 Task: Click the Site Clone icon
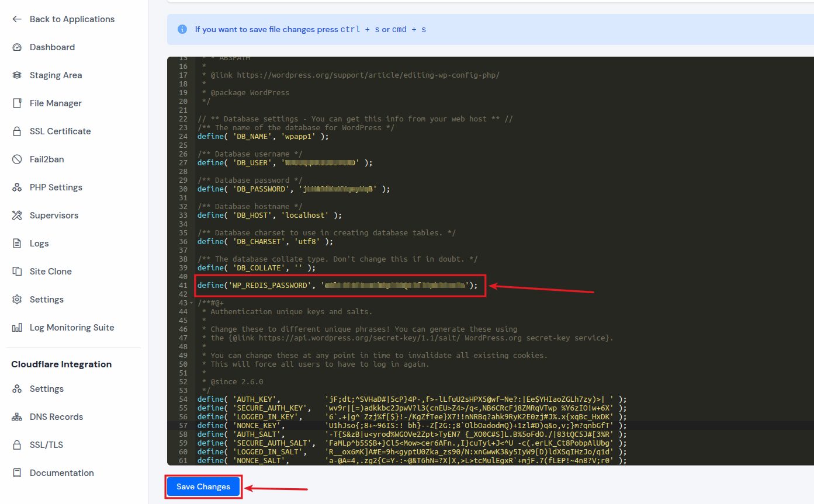(x=16, y=271)
